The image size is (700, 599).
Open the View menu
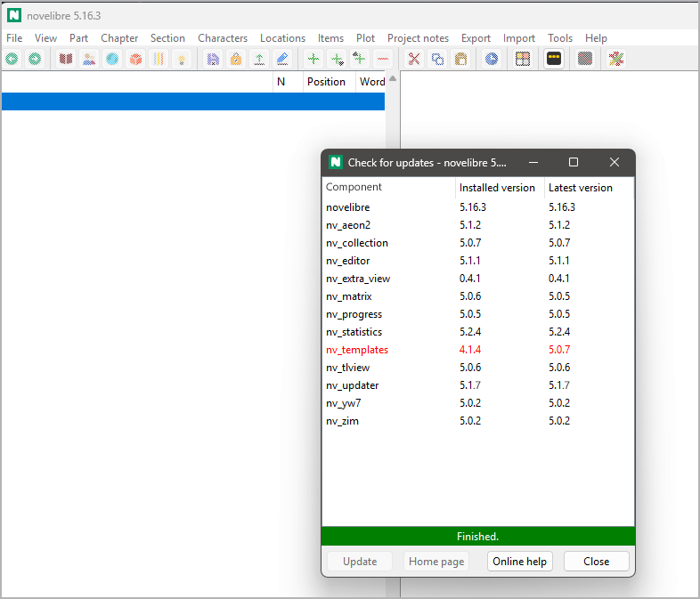pos(45,38)
